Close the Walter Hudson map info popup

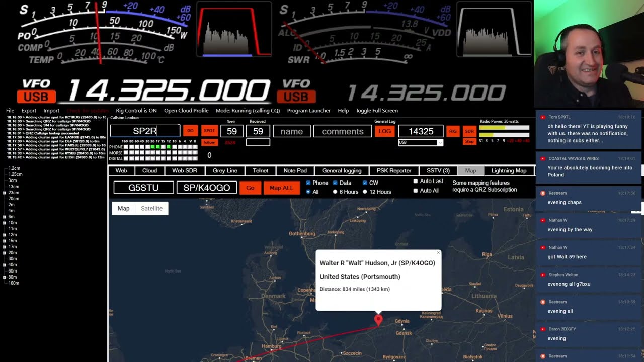point(438,253)
